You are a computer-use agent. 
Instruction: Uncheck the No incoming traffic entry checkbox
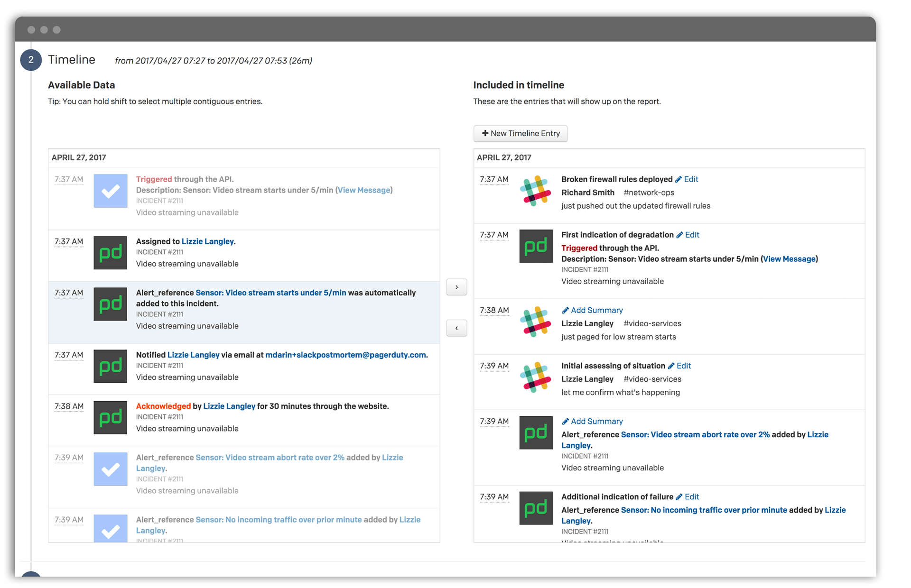110,528
